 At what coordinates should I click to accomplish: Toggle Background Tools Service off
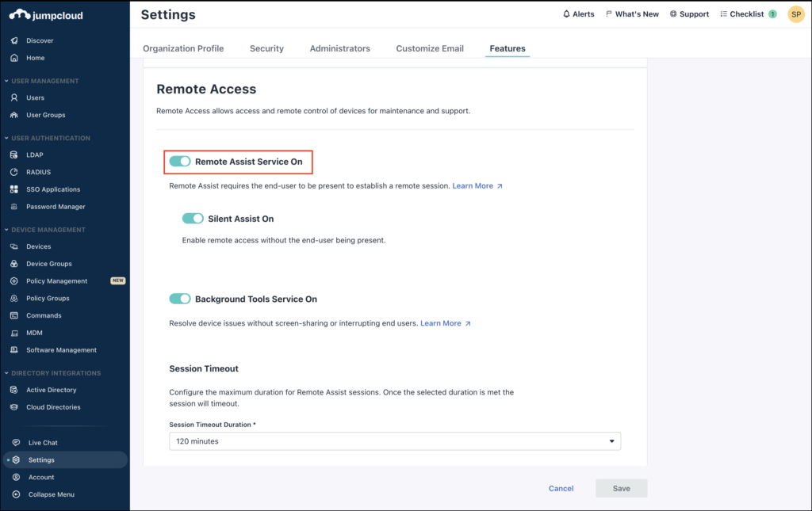coord(179,299)
